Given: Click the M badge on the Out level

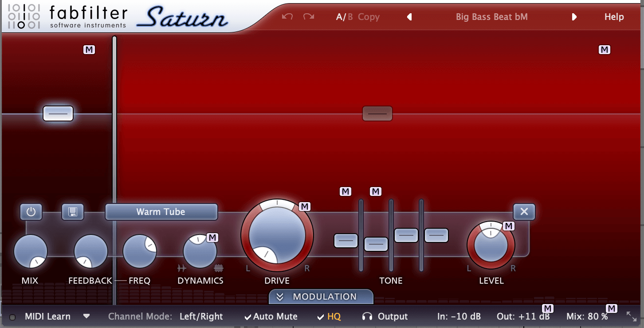Looking at the screenshot, I should (x=548, y=308).
